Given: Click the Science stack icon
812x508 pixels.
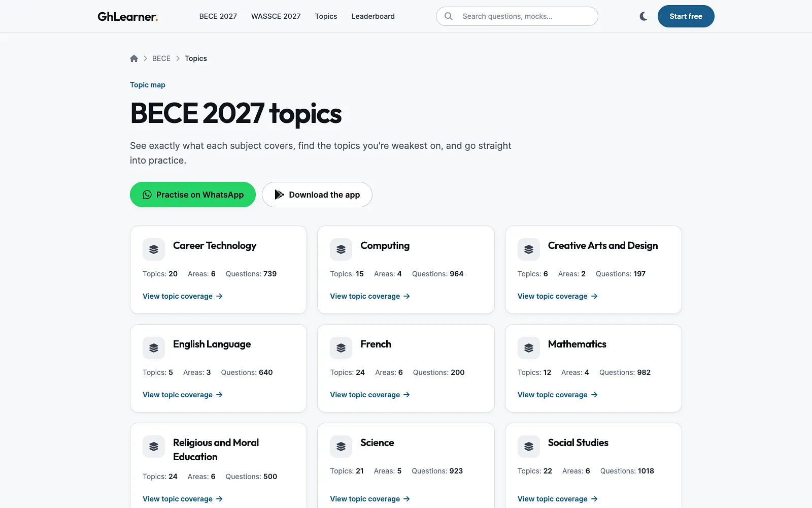Looking at the screenshot, I should [341, 447].
